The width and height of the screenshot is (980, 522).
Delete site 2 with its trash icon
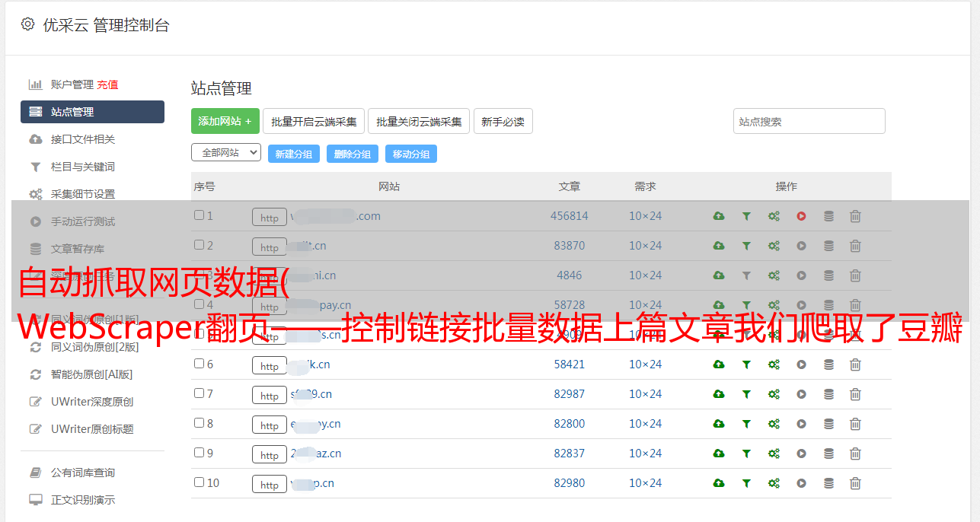coord(855,246)
